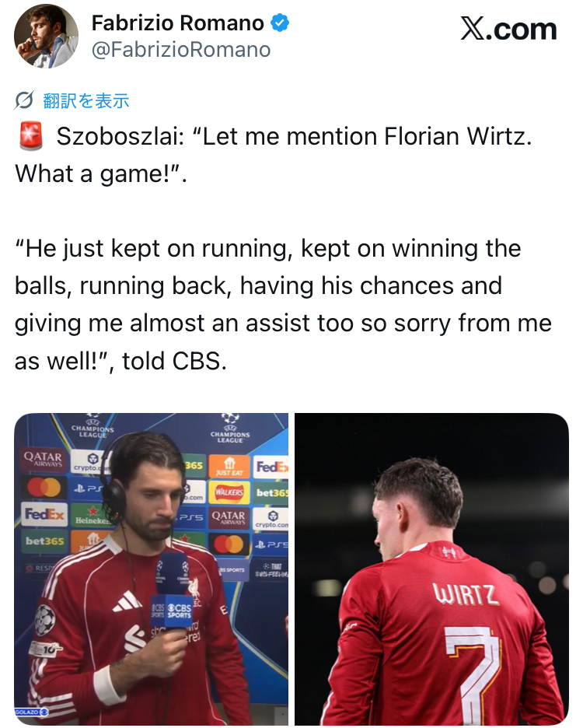This screenshot has width=583, height=728.
Task: Click the WIRTZ name on jersey
Action: pyautogui.click(x=466, y=593)
